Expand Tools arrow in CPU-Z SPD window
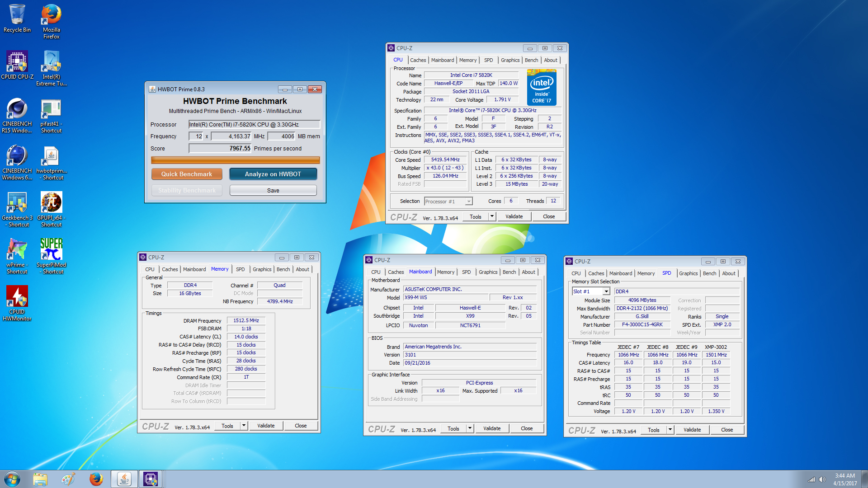 [670, 430]
